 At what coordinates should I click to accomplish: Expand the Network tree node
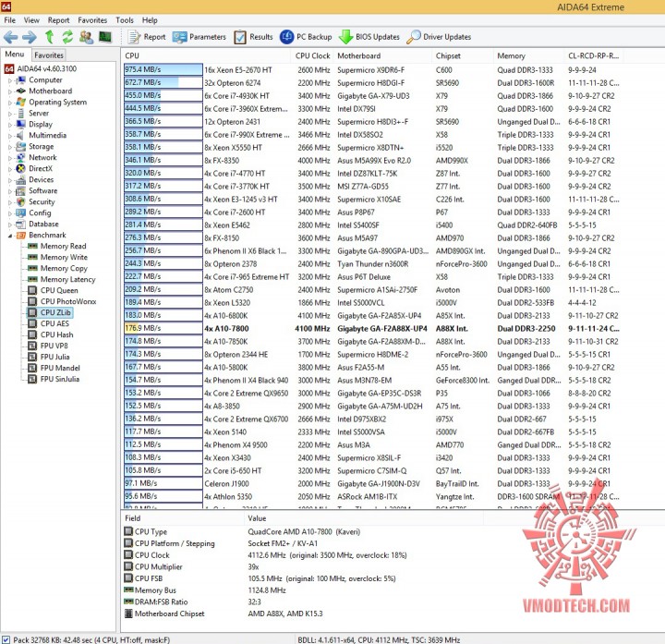click(10, 157)
